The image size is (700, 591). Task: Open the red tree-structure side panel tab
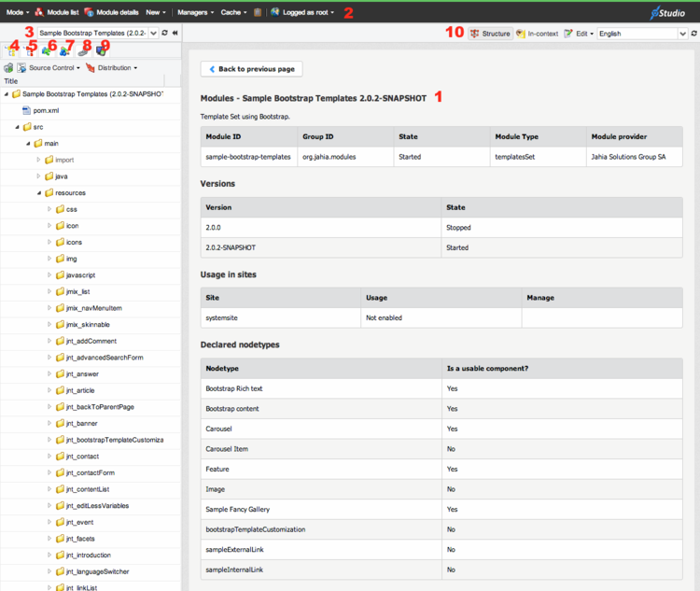(30, 52)
